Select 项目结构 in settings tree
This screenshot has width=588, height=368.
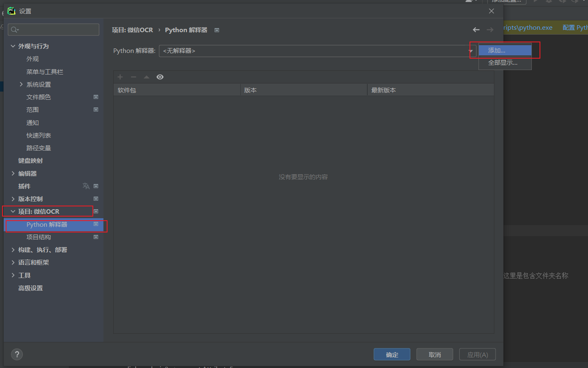[39, 237]
